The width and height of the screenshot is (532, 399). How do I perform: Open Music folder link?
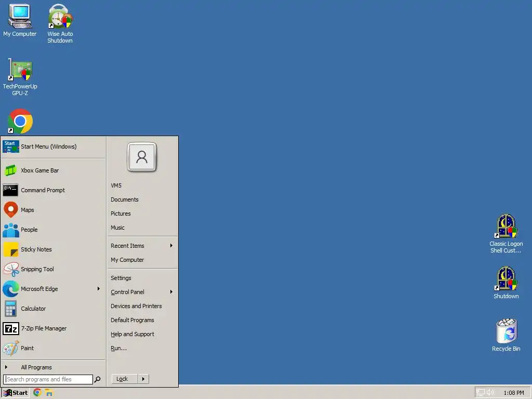click(142, 228)
